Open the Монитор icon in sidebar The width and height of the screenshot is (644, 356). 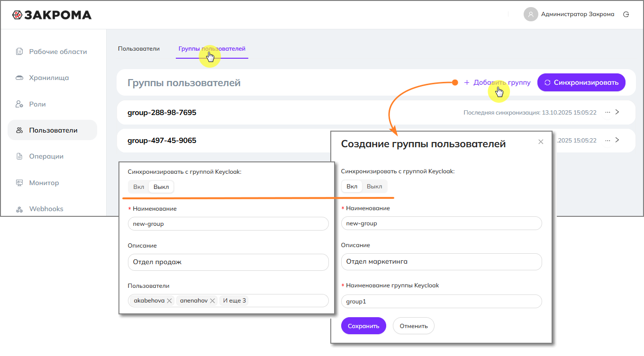[19, 183]
